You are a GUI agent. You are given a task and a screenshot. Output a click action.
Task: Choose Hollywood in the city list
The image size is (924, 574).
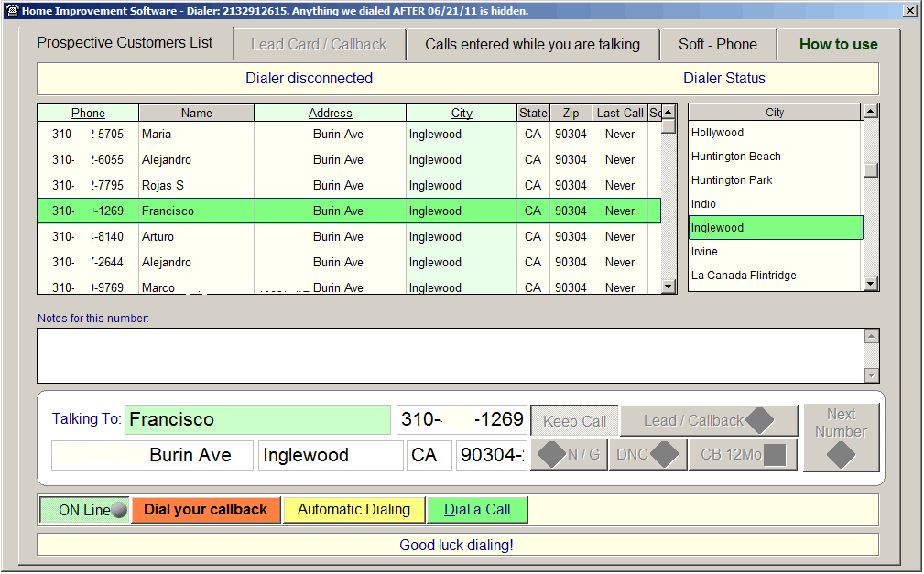coord(775,133)
